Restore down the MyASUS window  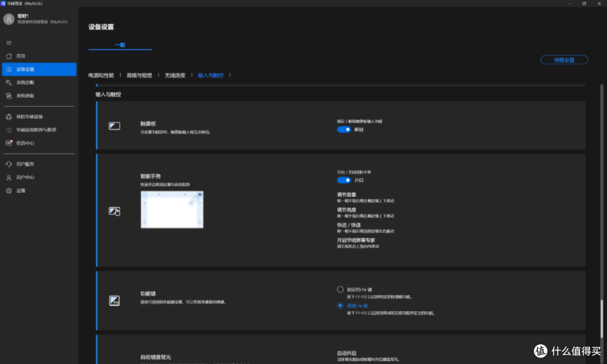pyautogui.click(x=584, y=3)
